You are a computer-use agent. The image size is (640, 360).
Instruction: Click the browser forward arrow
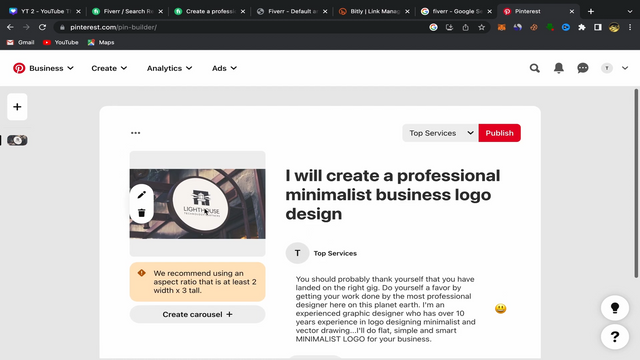pos(26,27)
